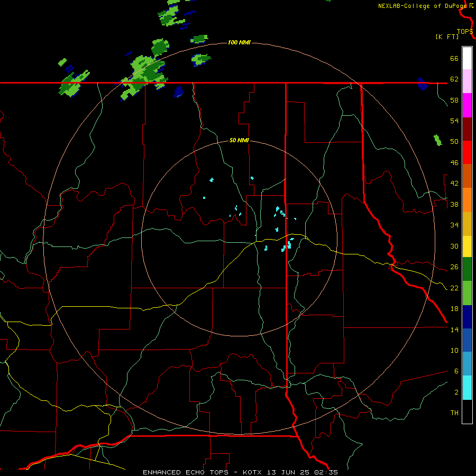Click the 22 legend value
This screenshot has height=476, width=476.
click(454, 288)
